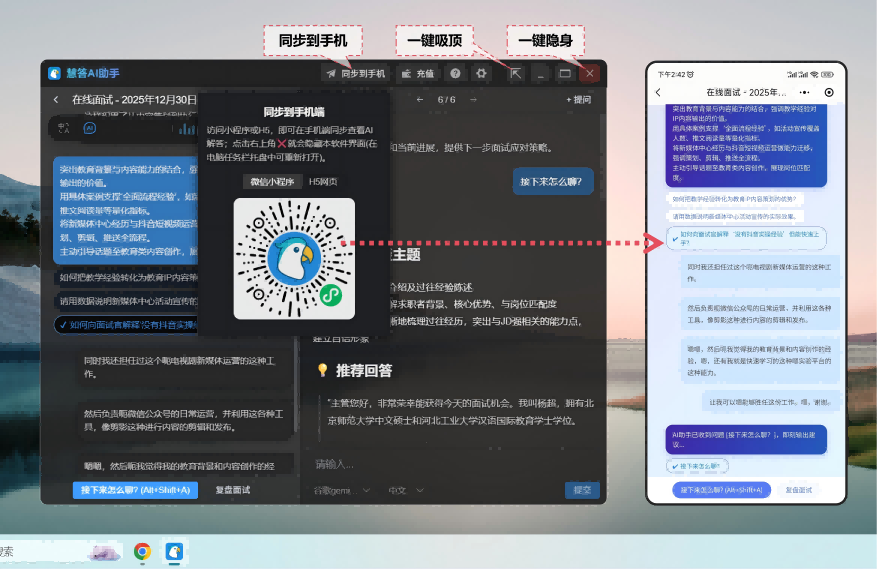Toggle the AI switch icon in left panel
Screen dimensions: 877x569
89,128
